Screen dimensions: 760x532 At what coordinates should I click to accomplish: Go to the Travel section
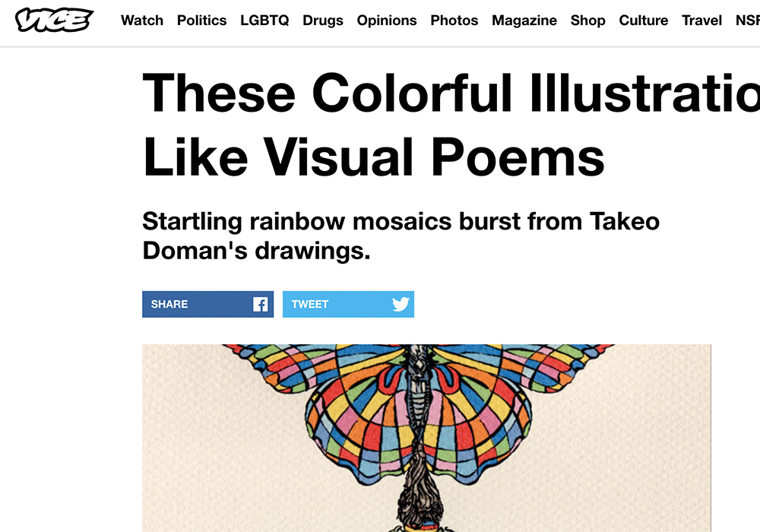701,21
